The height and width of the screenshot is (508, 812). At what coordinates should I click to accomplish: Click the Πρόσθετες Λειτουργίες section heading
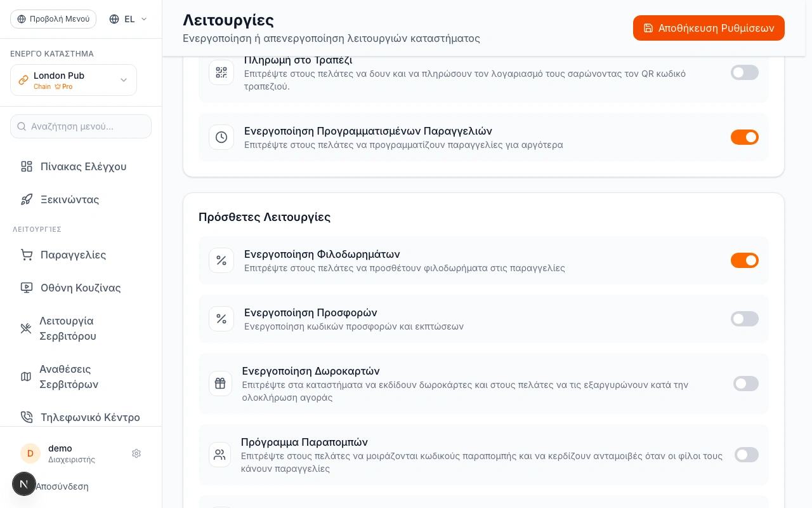265,217
